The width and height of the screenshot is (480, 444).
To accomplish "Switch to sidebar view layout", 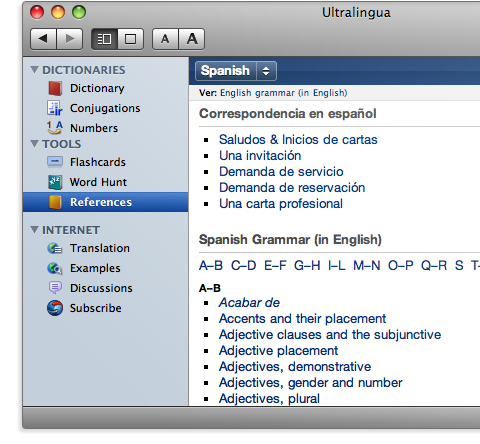I will (104, 39).
